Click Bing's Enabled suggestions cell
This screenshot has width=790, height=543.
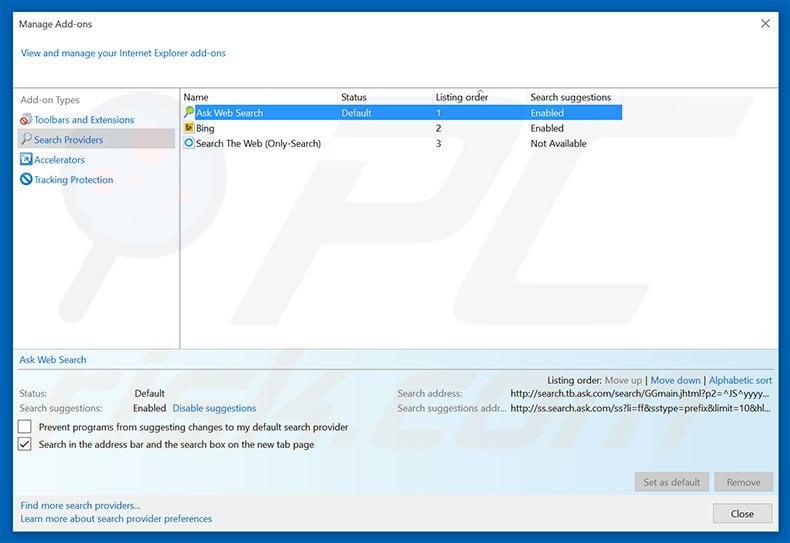pos(547,128)
